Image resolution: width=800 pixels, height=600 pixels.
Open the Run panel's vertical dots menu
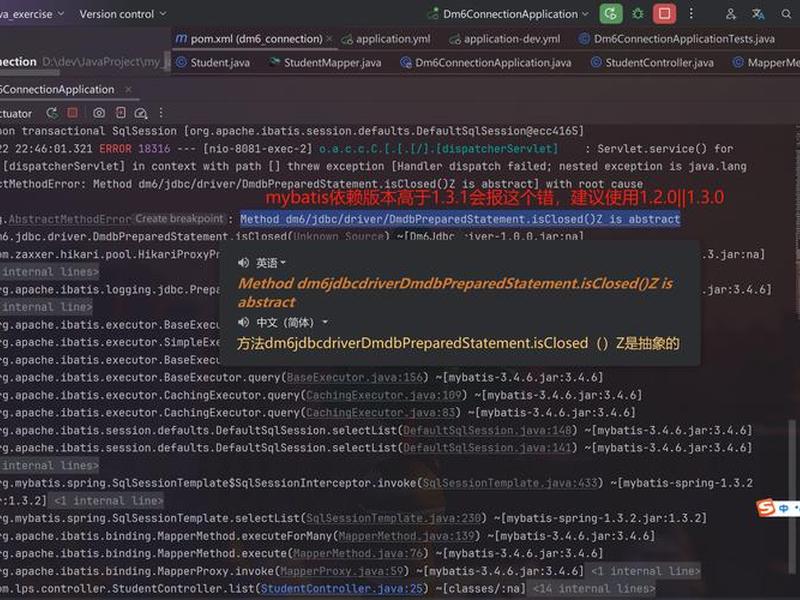pos(161,113)
